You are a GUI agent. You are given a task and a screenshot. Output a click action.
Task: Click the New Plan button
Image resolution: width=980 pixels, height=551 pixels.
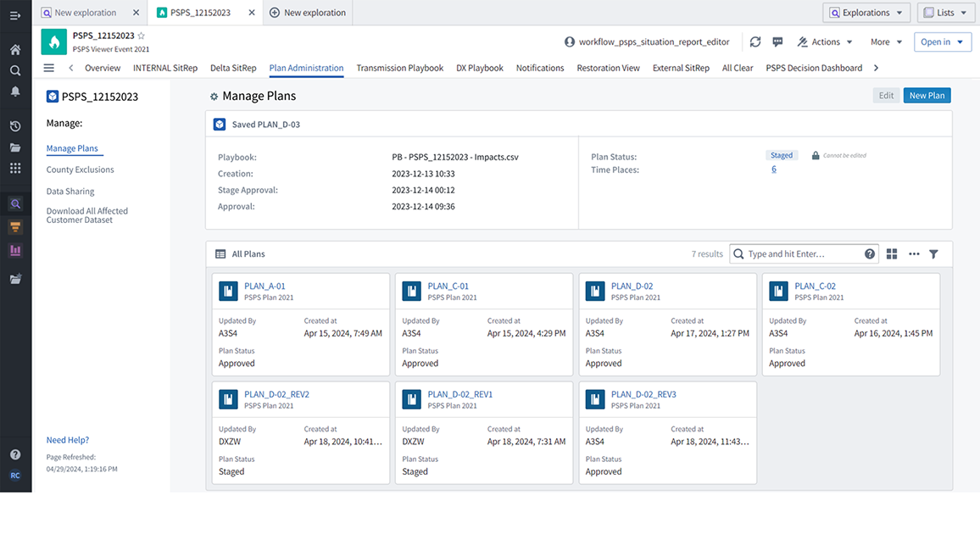point(927,96)
